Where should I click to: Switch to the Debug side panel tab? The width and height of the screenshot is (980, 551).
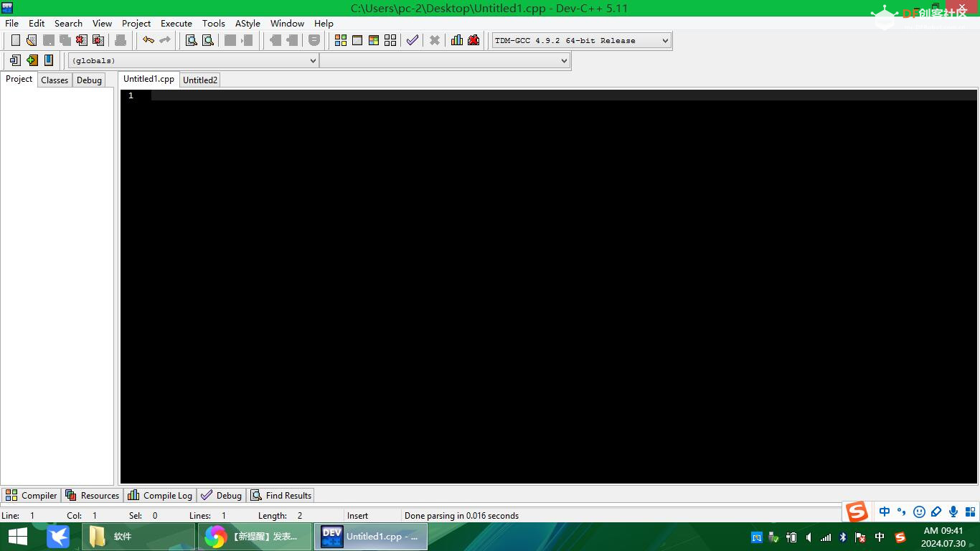click(x=89, y=80)
